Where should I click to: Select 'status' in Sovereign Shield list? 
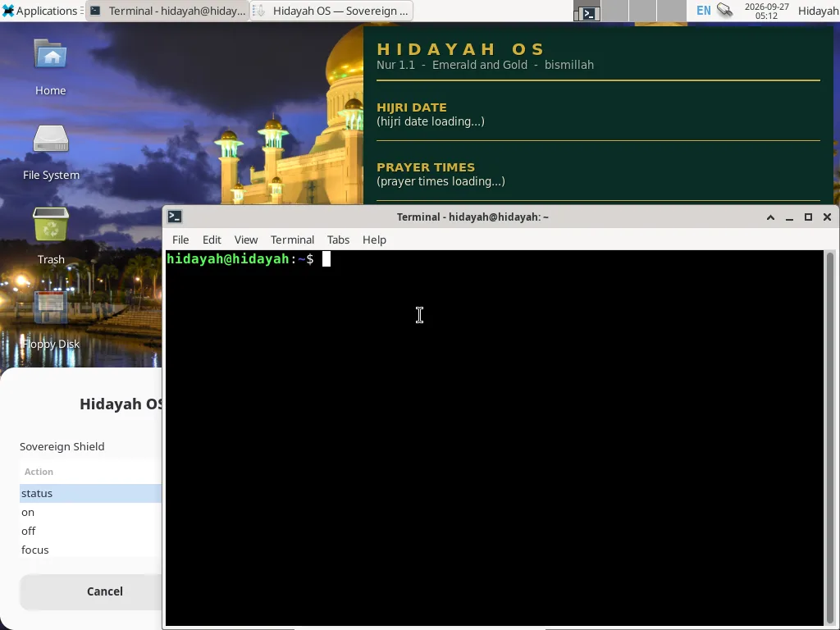pyautogui.click(x=90, y=493)
